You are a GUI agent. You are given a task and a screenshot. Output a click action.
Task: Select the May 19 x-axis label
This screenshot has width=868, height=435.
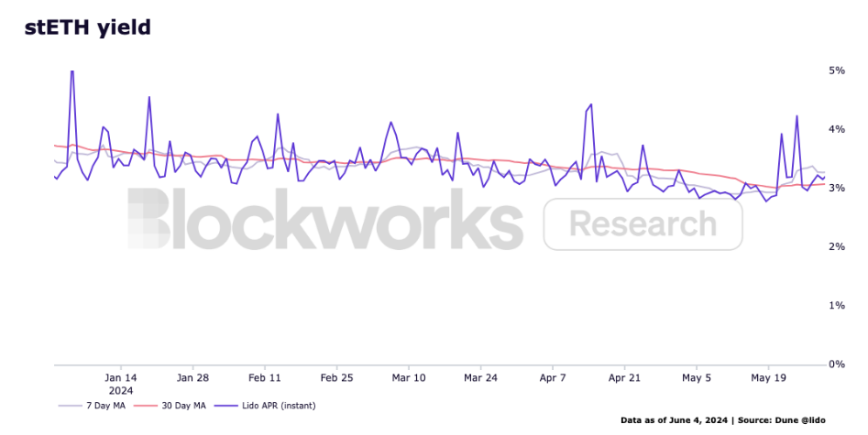click(x=768, y=377)
